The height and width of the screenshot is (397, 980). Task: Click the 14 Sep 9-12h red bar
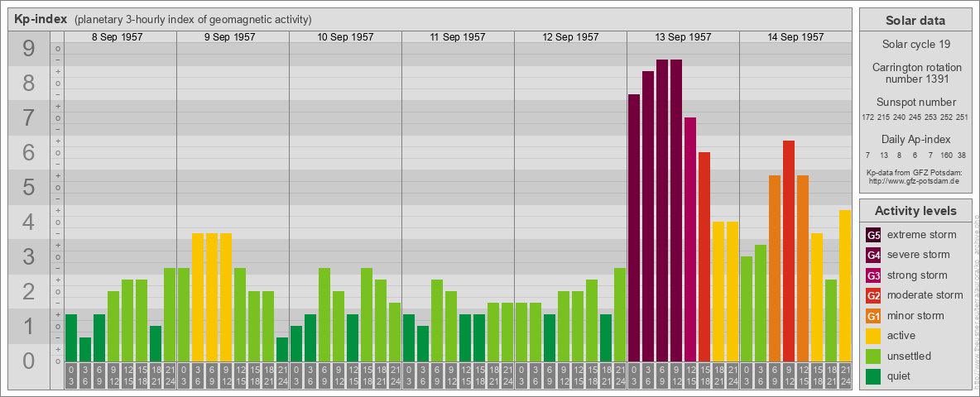[789, 251]
